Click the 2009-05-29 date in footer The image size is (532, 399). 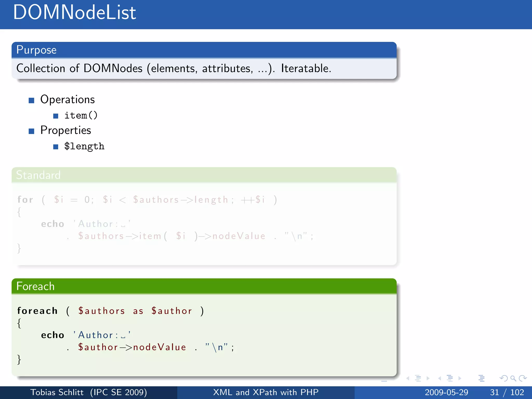point(446,392)
